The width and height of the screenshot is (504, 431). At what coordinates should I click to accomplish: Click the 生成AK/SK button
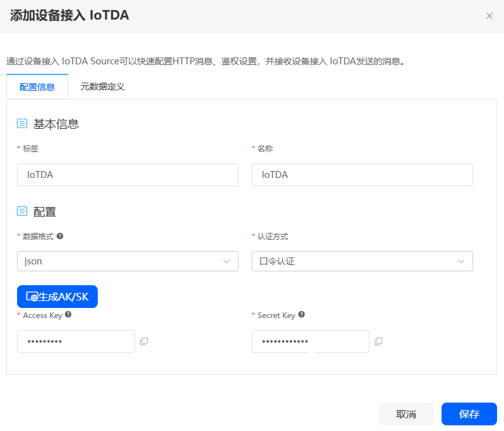(x=57, y=297)
